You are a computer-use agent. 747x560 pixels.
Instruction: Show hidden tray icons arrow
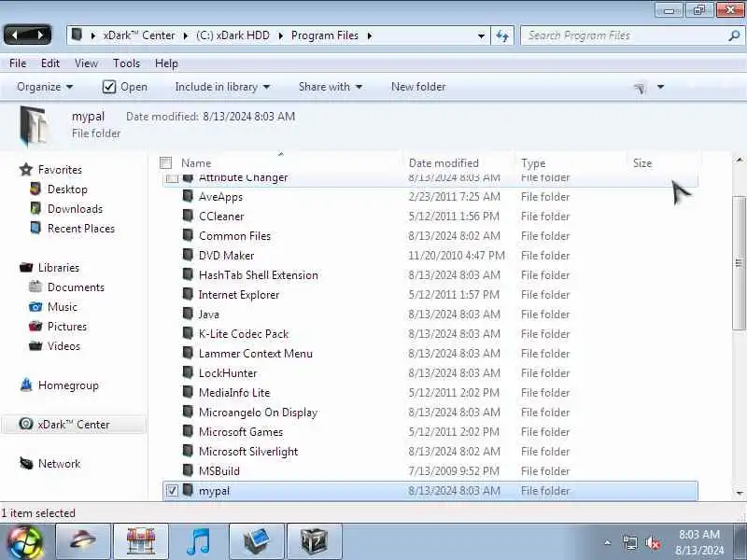[608, 542]
